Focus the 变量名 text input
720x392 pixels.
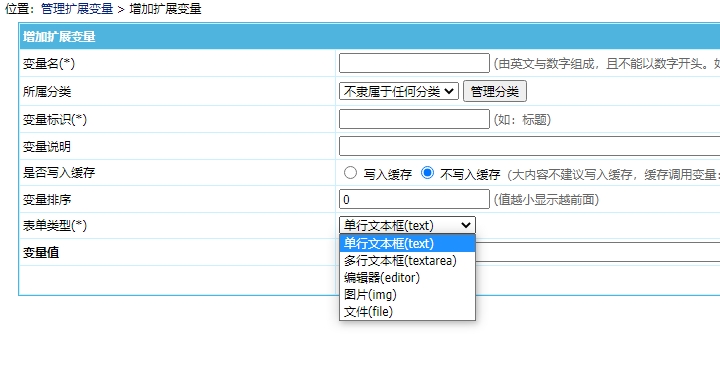click(414, 63)
